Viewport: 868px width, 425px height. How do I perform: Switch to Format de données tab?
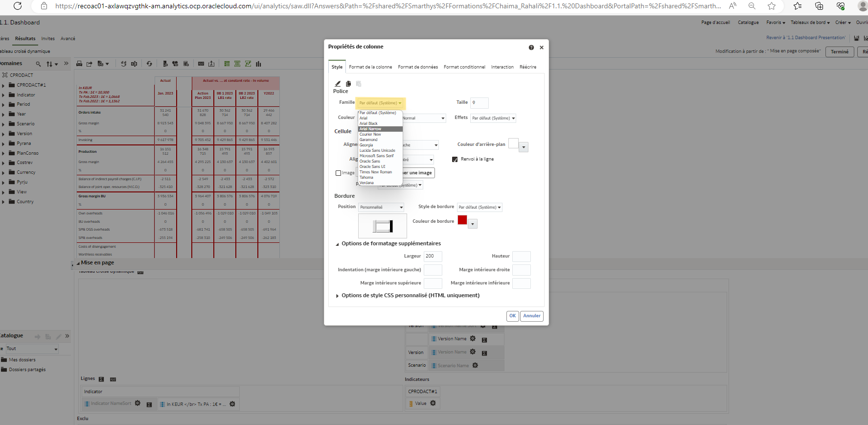click(x=418, y=67)
